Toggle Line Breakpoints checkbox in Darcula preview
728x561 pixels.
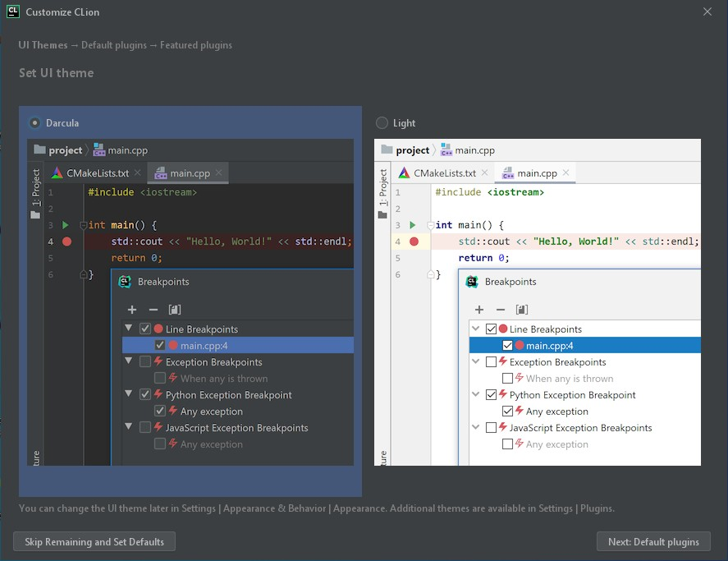144,329
